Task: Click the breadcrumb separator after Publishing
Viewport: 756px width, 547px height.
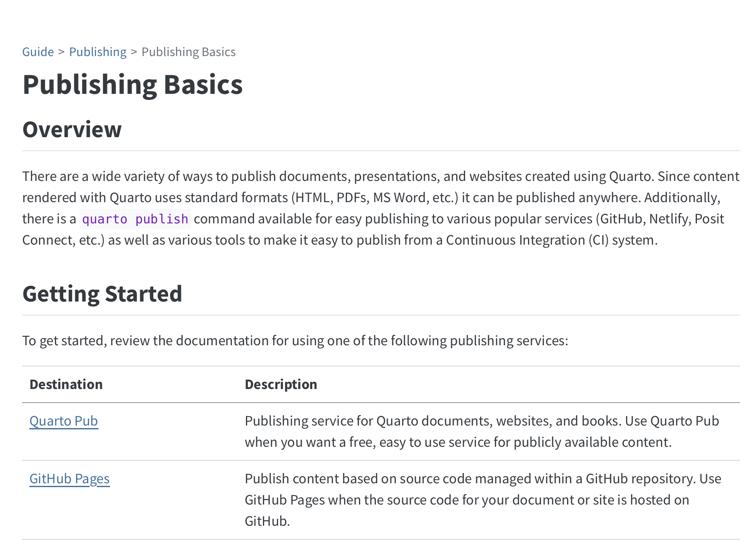Action: click(x=134, y=52)
